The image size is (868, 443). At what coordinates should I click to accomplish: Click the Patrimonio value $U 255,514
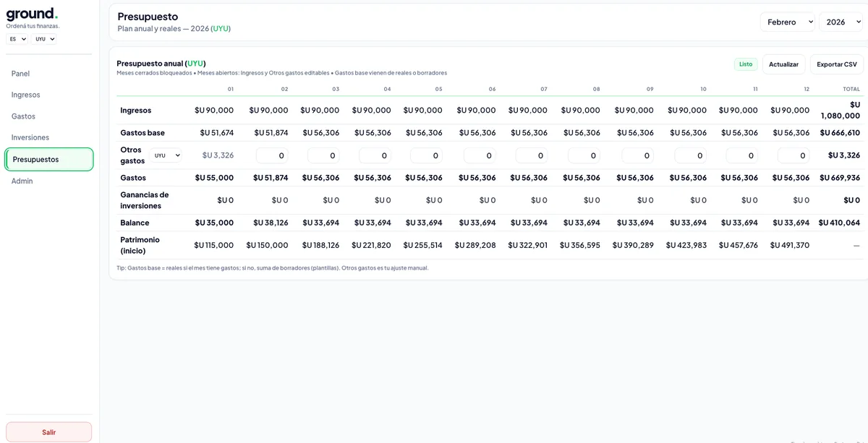pos(422,245)
